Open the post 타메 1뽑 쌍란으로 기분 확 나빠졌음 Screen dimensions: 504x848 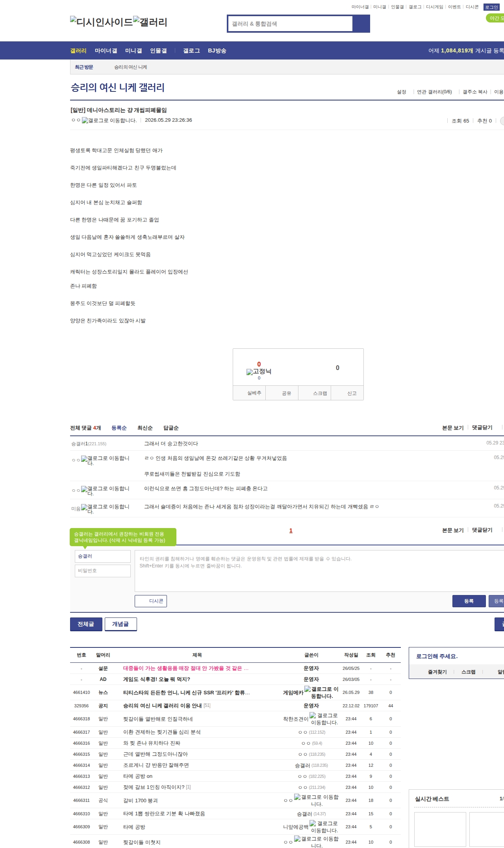[164, 814]
